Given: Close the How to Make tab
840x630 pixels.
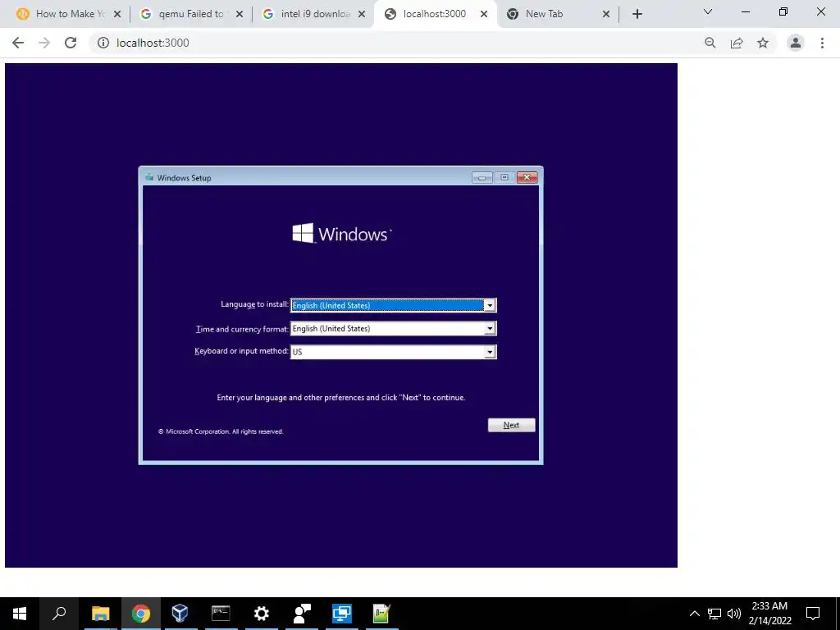Looking at the screenshot, I should (117, 15).
